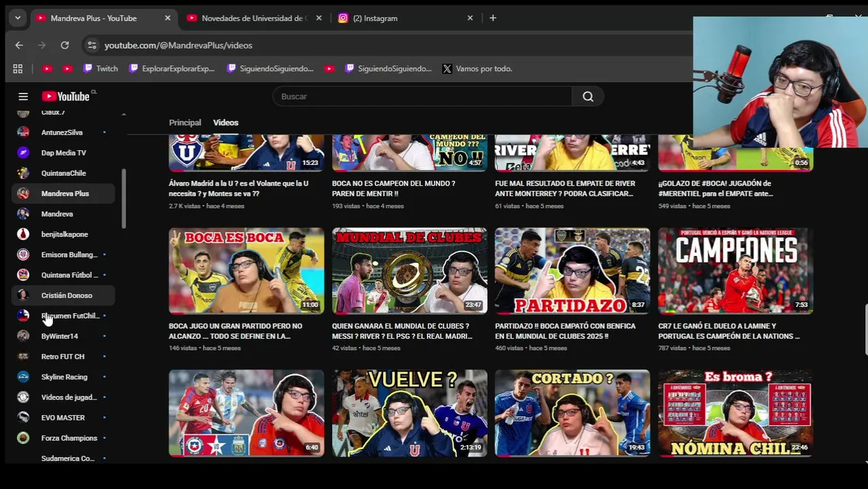
Task: Play BOCA ES BOCA video thumbnail
Action: (247, 271)
